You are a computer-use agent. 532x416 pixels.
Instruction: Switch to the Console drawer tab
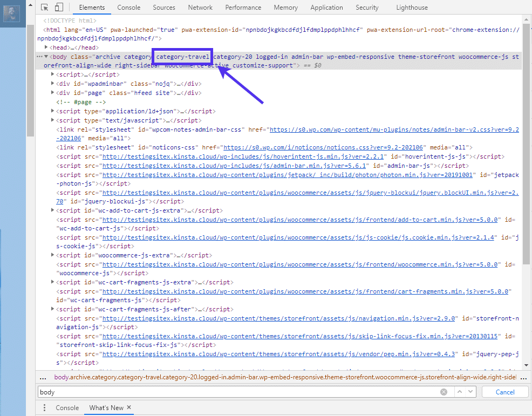point(67,408)
